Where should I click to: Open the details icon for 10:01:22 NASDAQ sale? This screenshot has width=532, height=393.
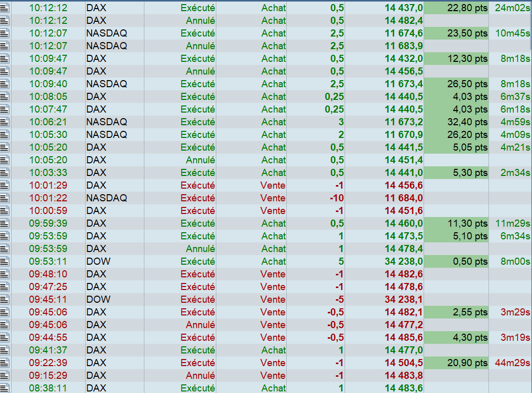point(5,198)
